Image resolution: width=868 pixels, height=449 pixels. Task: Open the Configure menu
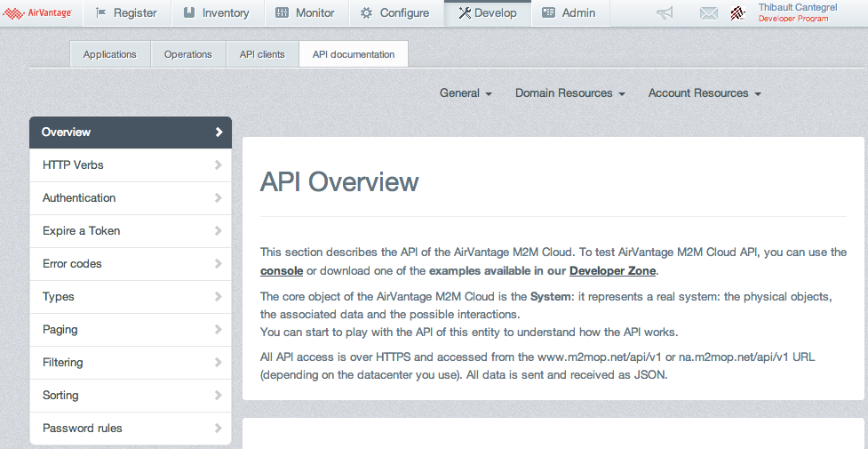coord(396,12)
